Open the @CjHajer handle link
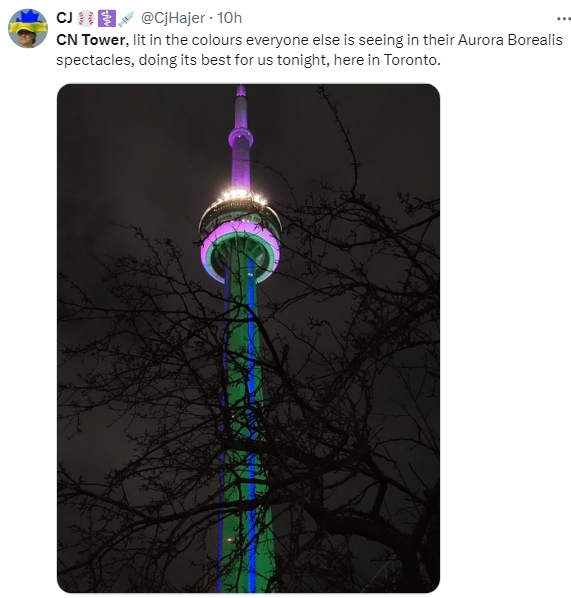The image size is (571, 598). click(173, 18)
